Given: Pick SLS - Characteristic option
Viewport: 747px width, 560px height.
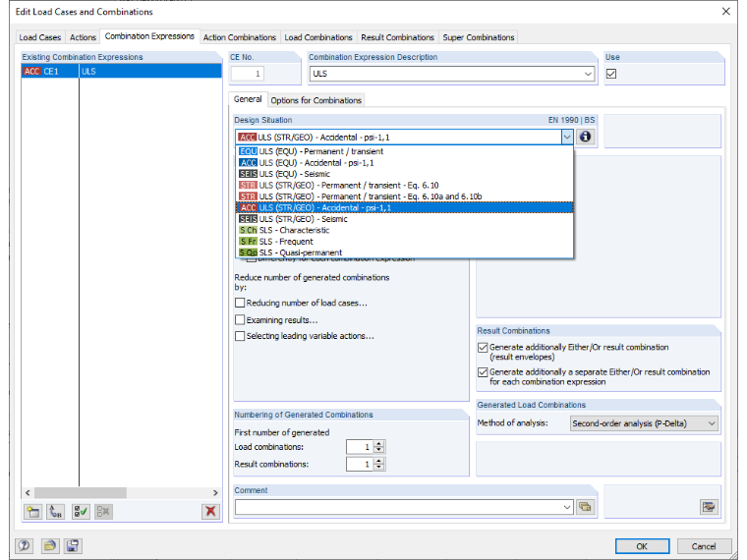Looking at the screenshot, I should (405, 230).
